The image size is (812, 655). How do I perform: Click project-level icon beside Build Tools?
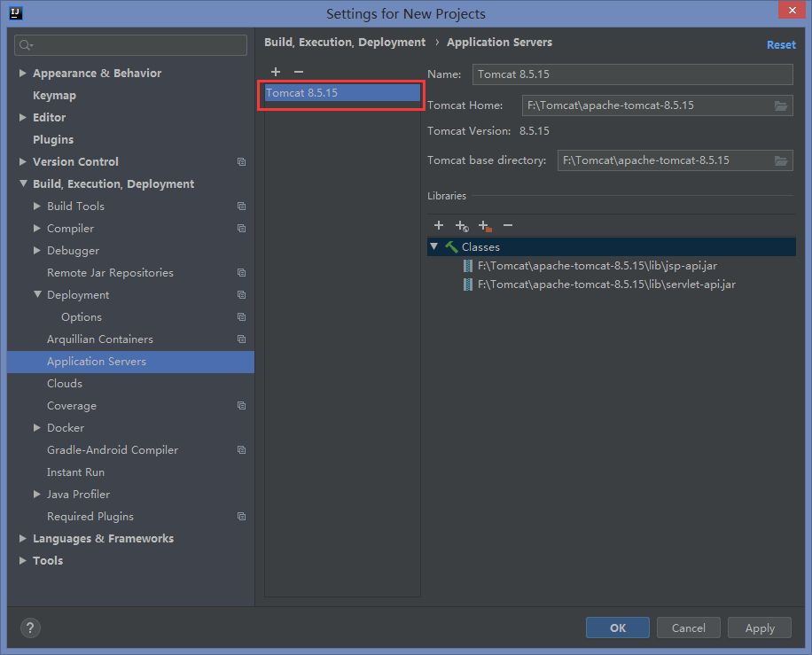click(x=241, y=207)
